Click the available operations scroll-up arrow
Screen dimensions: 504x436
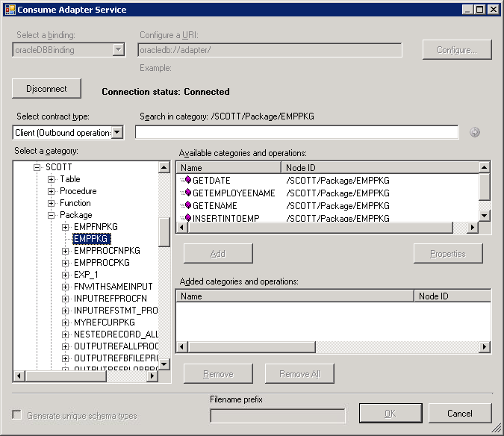(484, 167)
